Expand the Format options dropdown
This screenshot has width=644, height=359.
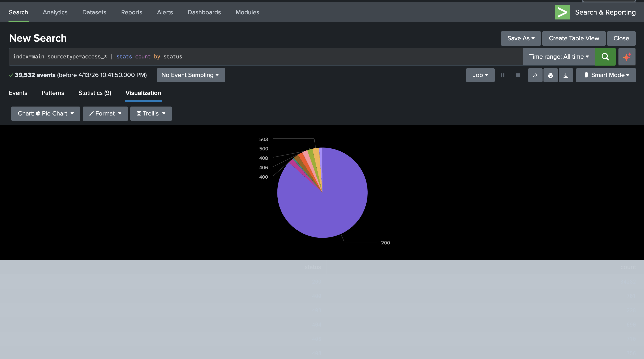(105, 114)
